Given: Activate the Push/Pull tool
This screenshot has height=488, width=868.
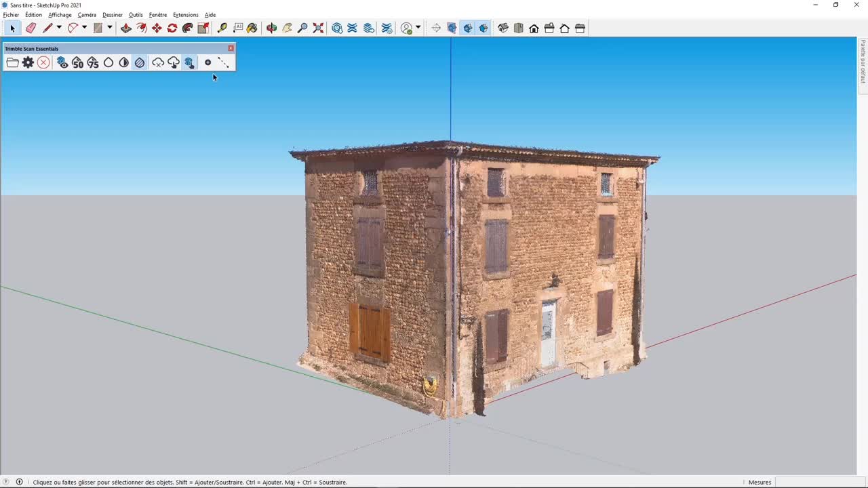Looking at the screenshot, I should pyautogui.click(x=127, y=28).
